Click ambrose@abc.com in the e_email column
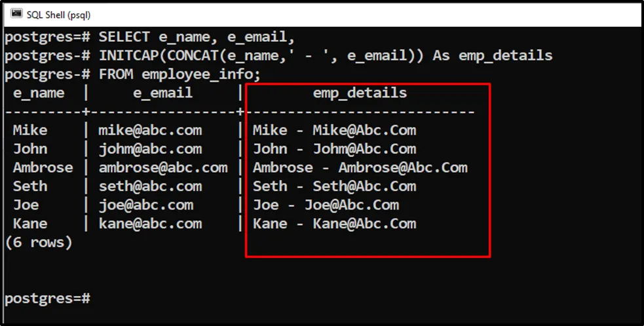The width and height of the screenshot is (644, 326). (x=162, y=168)
